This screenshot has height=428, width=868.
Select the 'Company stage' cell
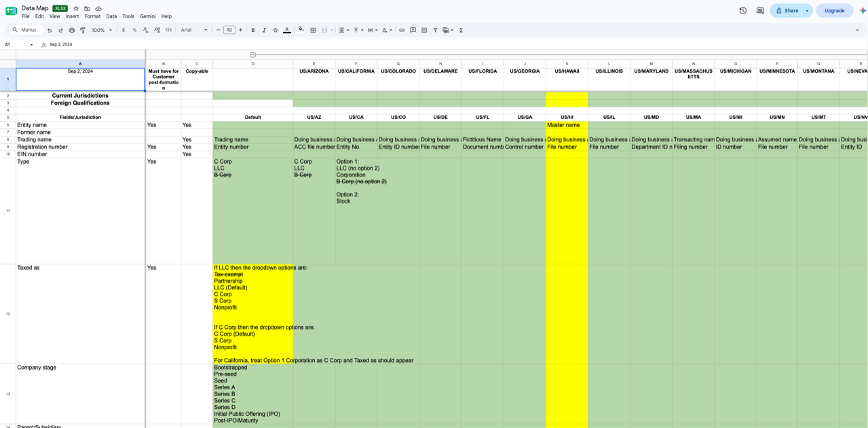[x=80, y=394]
